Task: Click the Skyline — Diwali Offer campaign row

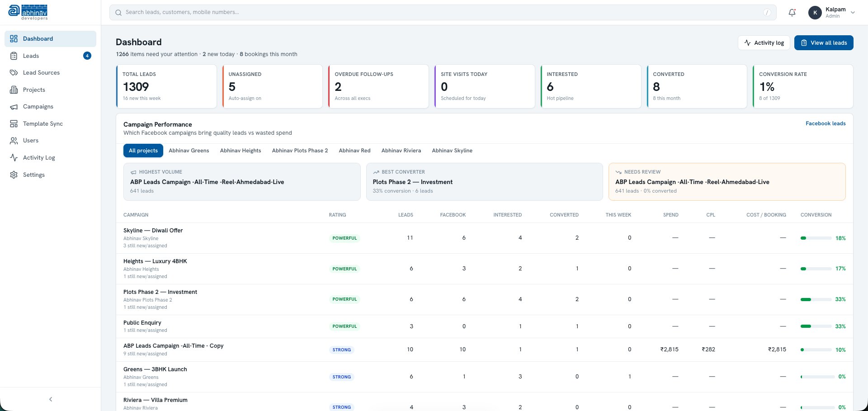Action: tap(485, 238)
